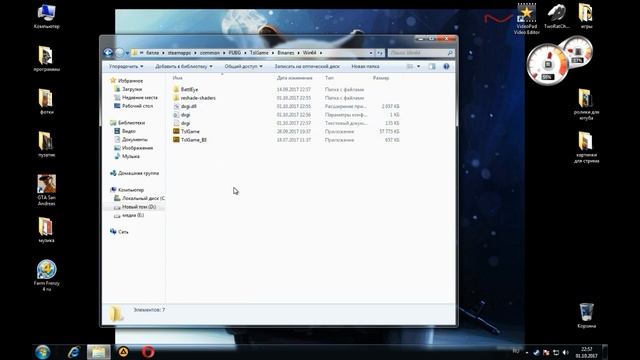Screen dimensions: 640x360
Task: Create a folder with Новая папка
Action: (365, 66)
